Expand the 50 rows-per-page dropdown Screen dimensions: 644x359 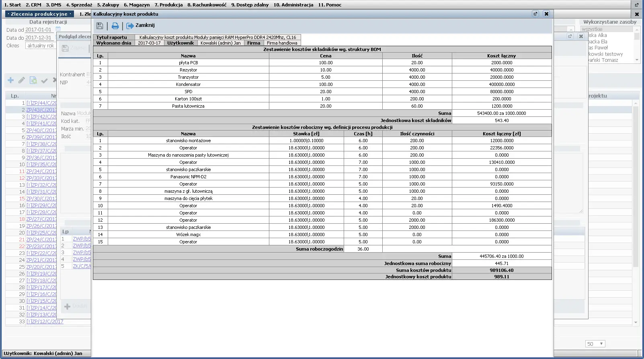click(595, 344)
